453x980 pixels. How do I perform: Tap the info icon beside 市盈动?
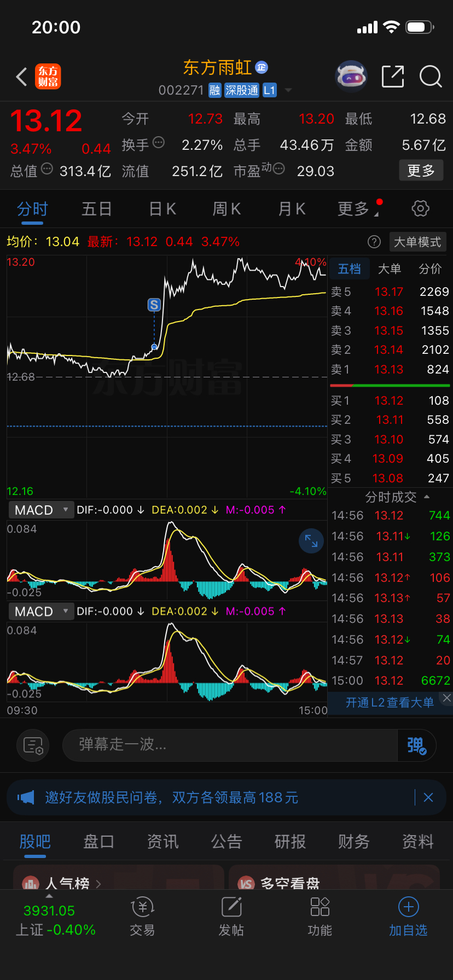[278, 169]
